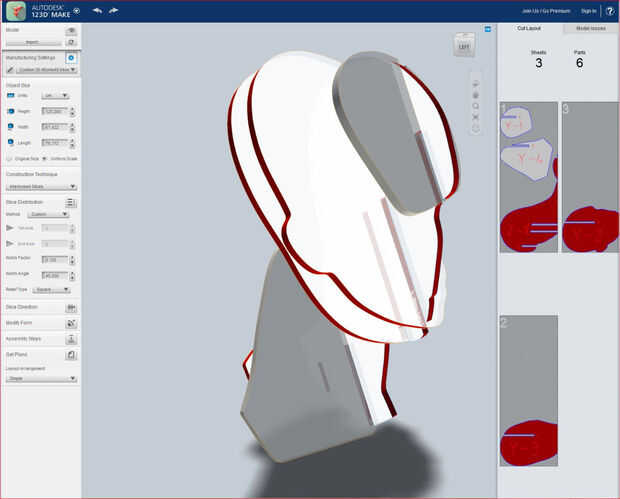Click the Slice Distribution icon
Screen dimensions: 620x499
(x=71, y=203)
